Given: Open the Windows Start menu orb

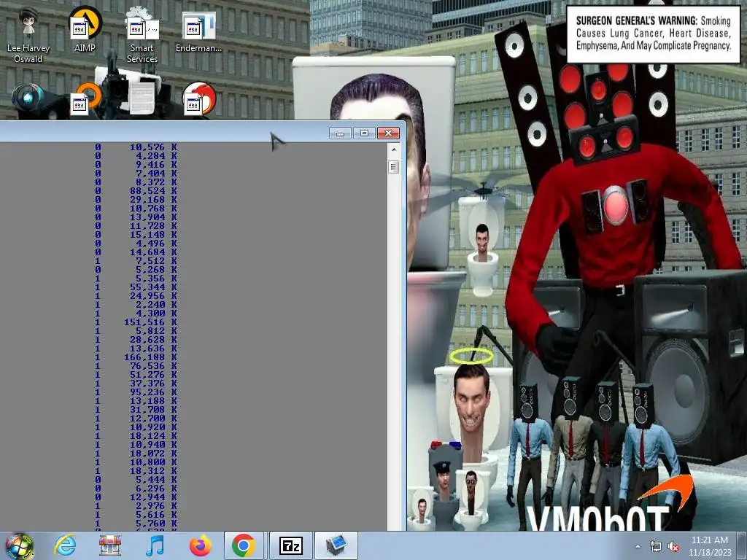Looking at the screenshot, I should click(x=20, y=545).
